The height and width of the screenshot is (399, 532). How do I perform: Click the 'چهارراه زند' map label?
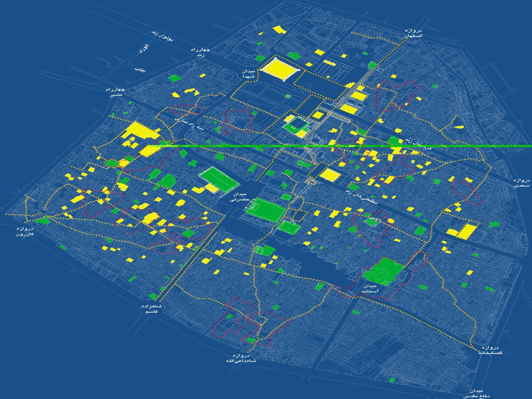(x=201, y=52)
